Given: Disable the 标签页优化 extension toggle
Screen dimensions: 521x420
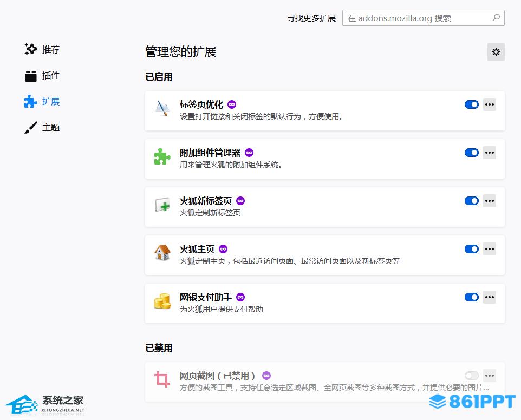Looking at the screenshot, I should point(472,104).
